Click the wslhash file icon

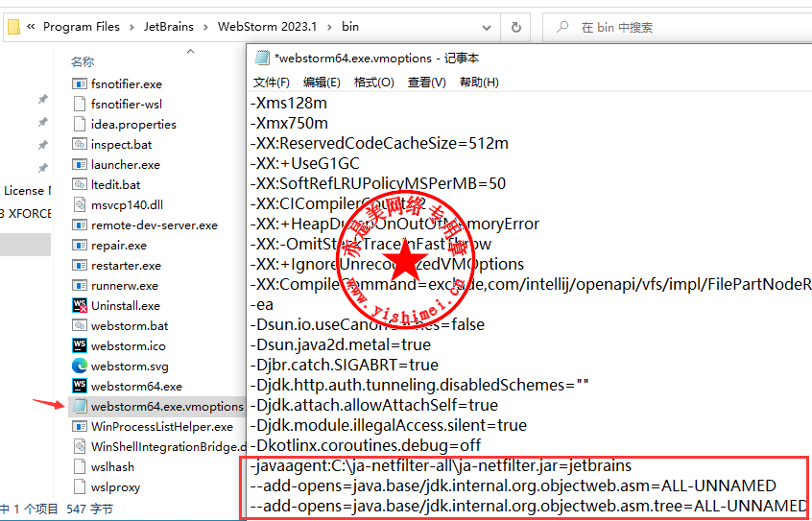click(x=80, y=466)
